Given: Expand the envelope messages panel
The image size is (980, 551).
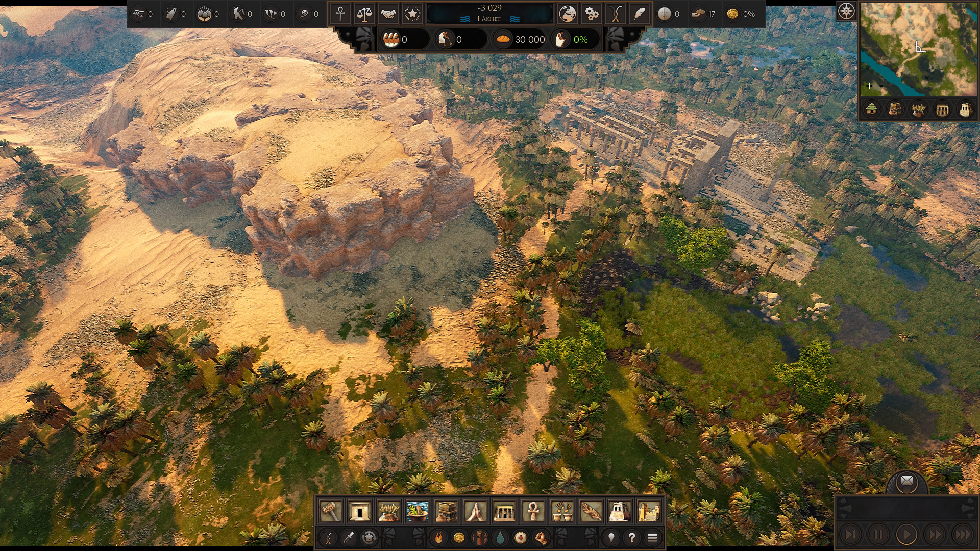Looking at the screenshot, I should (x=906, y=481).
